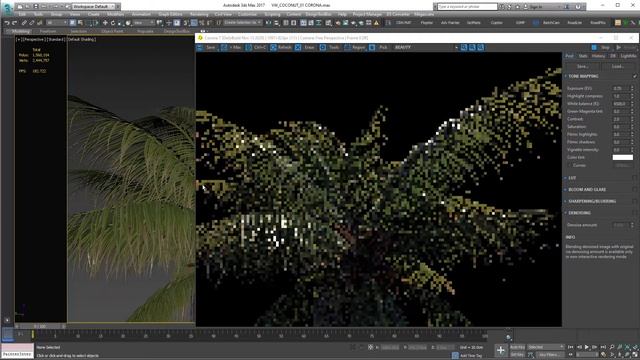Click the Redo arrow in main toolbar
Screen dimensions: 640x360
(15, 23)
